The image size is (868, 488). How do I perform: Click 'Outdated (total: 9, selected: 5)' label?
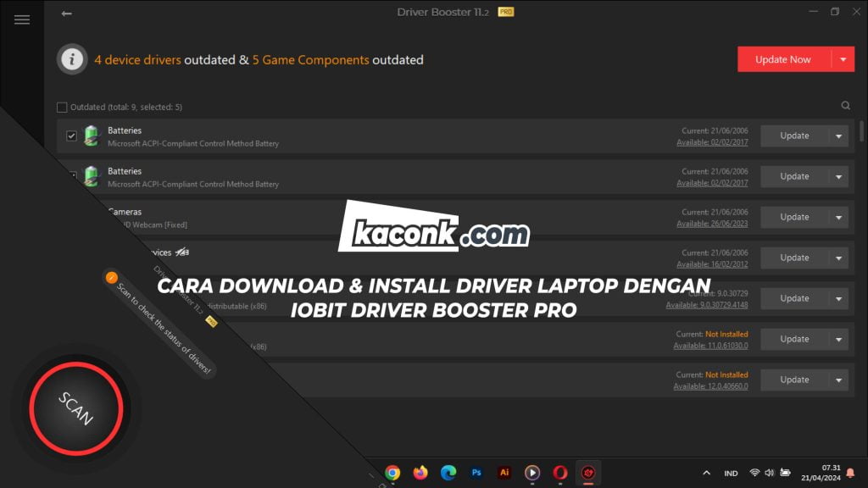point(126,108)
